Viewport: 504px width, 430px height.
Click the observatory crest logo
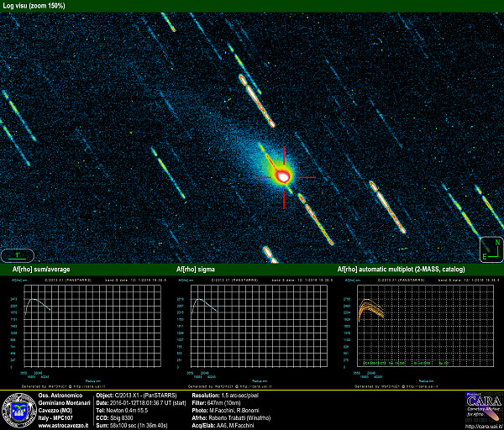coord(18,411)
